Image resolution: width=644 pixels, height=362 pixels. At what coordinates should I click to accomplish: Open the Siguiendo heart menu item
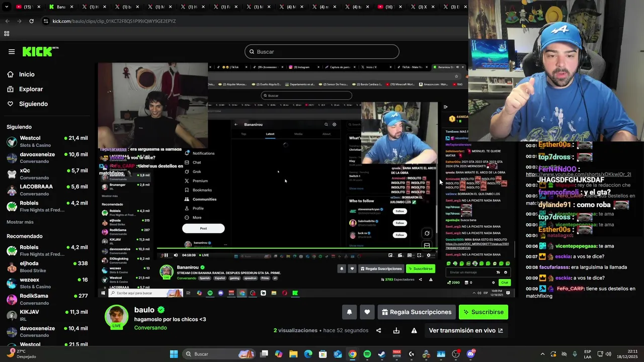click(33, 104)
